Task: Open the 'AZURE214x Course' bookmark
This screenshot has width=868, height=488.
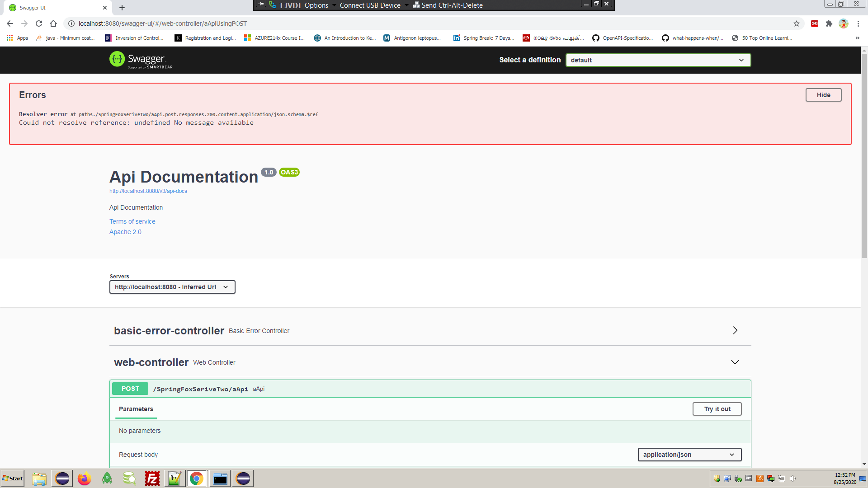Action: (x=274, y=38)
